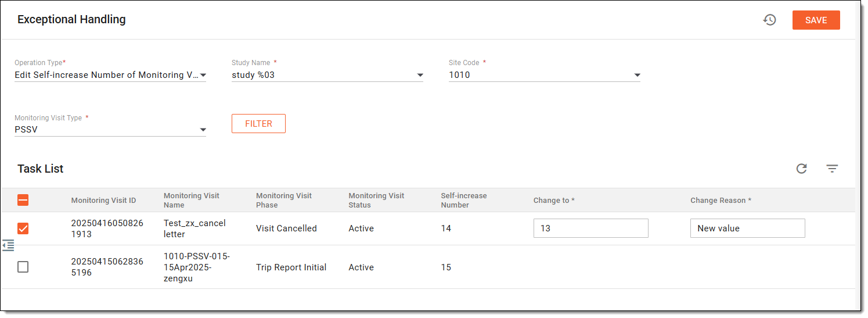Click the SAVE button
The width and height of the screenshot is (868, 318).
point(816,20)
